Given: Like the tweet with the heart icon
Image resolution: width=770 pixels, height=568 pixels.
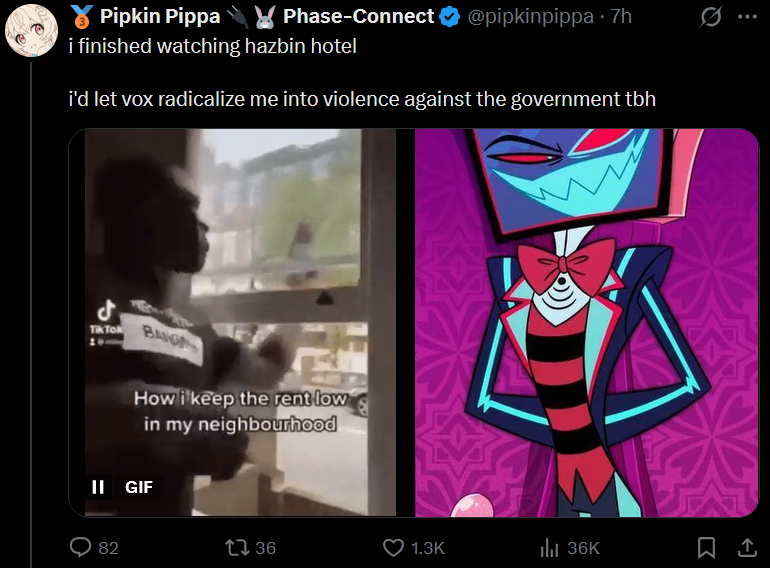Looking at the screenshot, I should click(x=393, y=547).
